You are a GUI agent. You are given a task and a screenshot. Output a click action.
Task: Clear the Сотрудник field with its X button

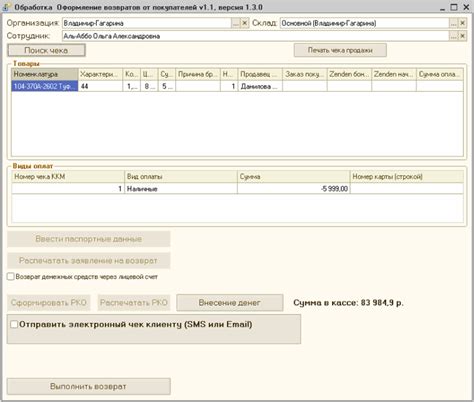[462, 36]
